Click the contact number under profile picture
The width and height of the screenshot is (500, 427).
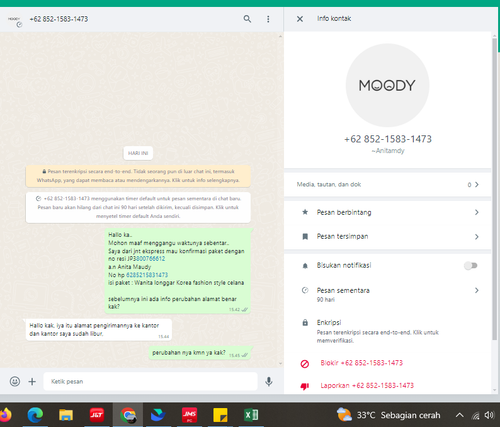click(388, 139)
